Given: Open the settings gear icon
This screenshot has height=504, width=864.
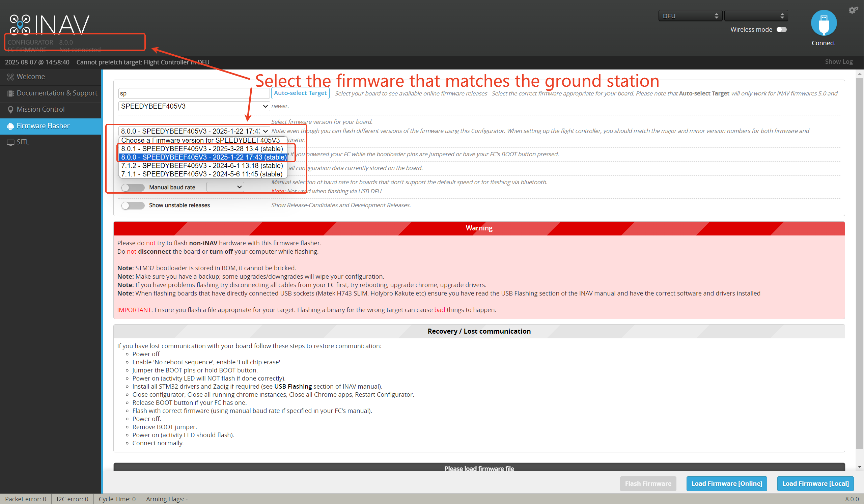Looking at the screenshot, I should (x=852, y=10).
